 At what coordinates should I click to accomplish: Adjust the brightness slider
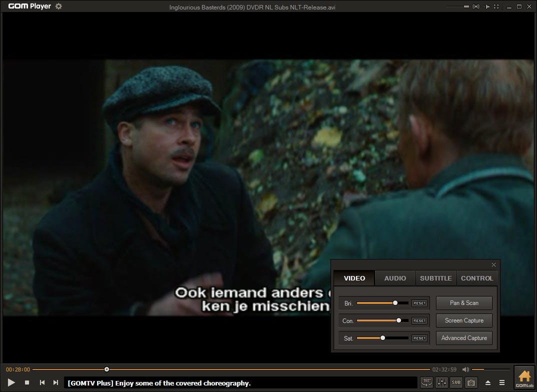(382, 303)
